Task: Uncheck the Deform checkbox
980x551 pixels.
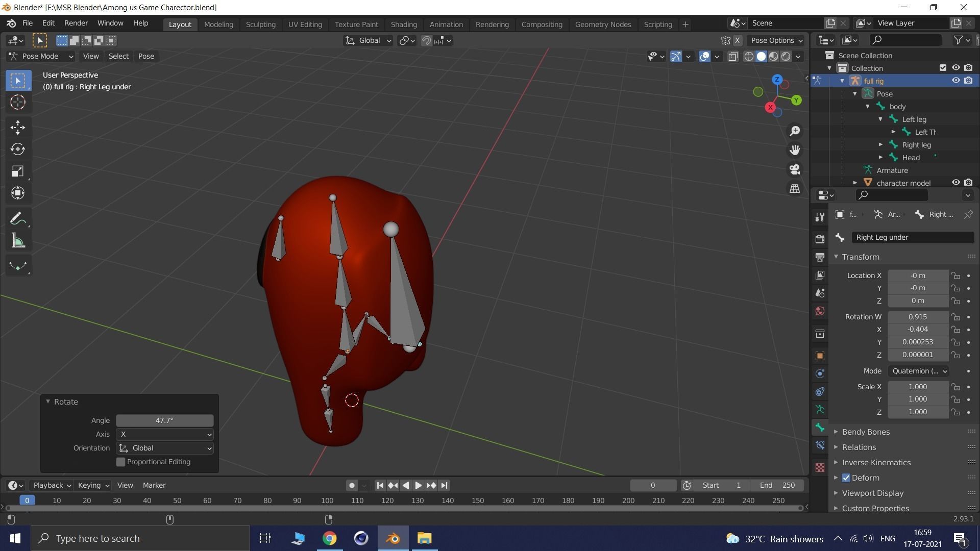Action: (x=846, y=478)
